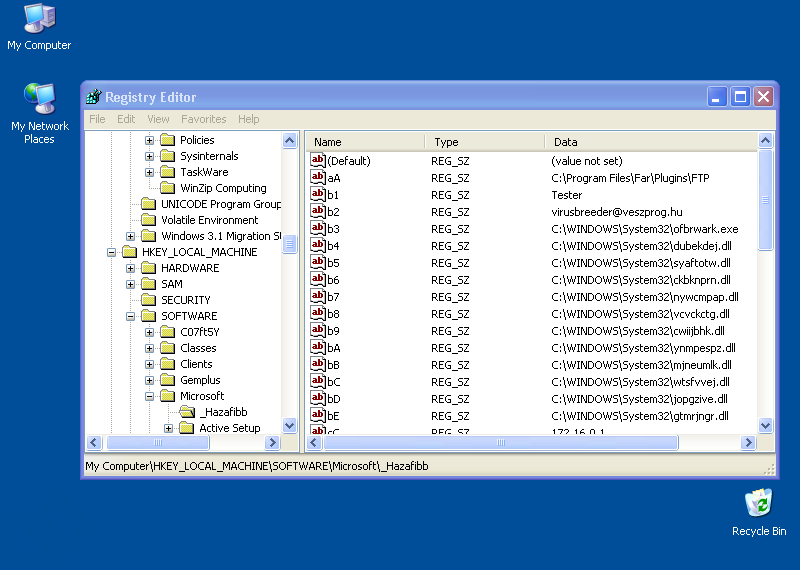Select the TaskWare folder icon
Image resolution: width=800 pixels, height=570 pixels.
pos(168,172)
